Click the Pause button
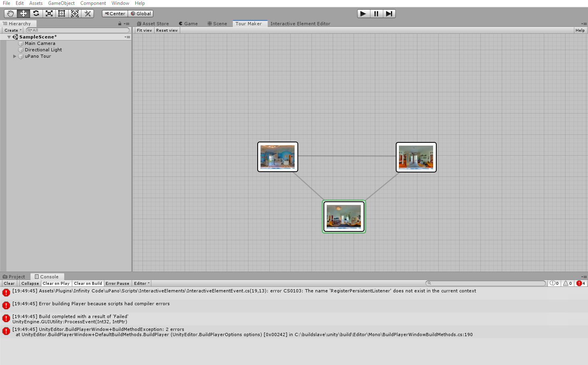588x365 pixels. tap(376, 14)
